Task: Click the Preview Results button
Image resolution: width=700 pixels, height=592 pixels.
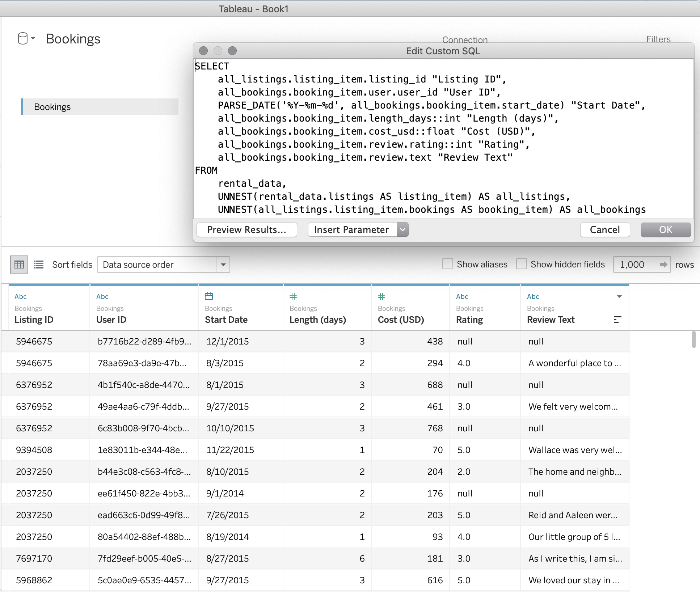Action: pos(246,229)
